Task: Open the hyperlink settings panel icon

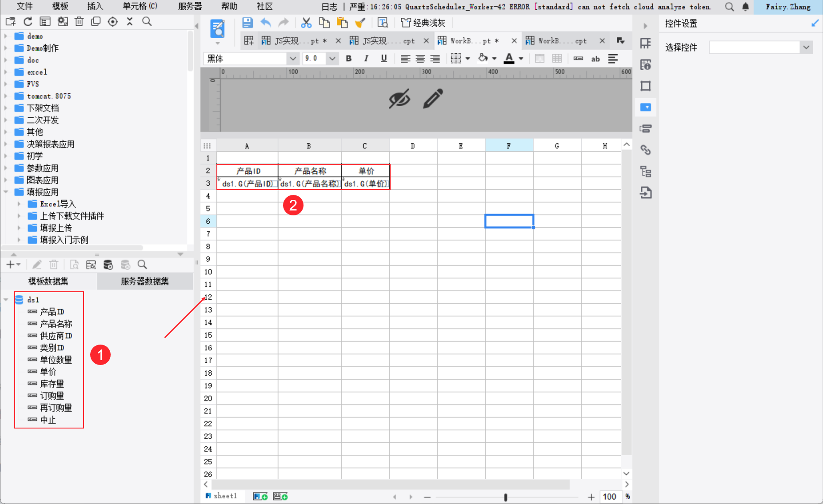Action: (x=646, y=150)
